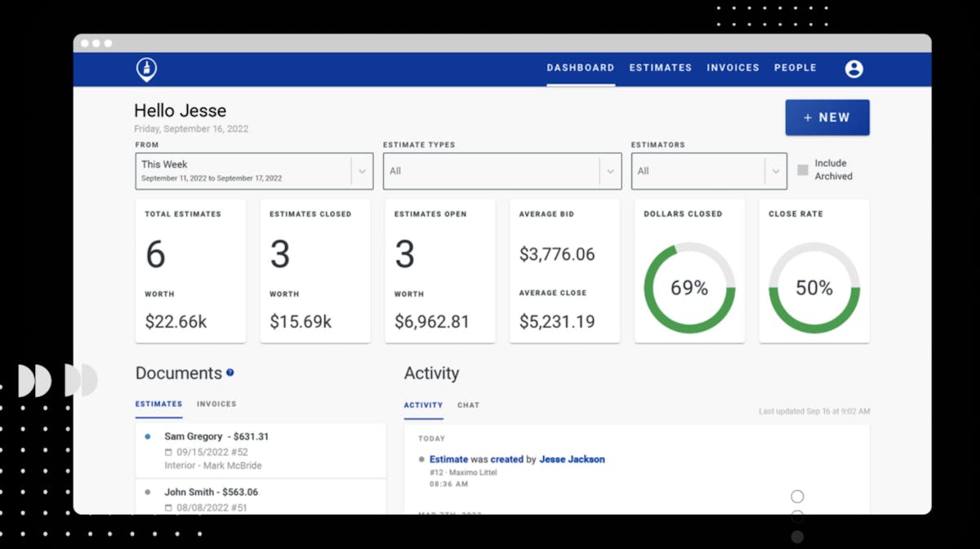Screen dimensions: 980x549
Task: Open the Total Estimates summary card
Action: pos(190,270)
